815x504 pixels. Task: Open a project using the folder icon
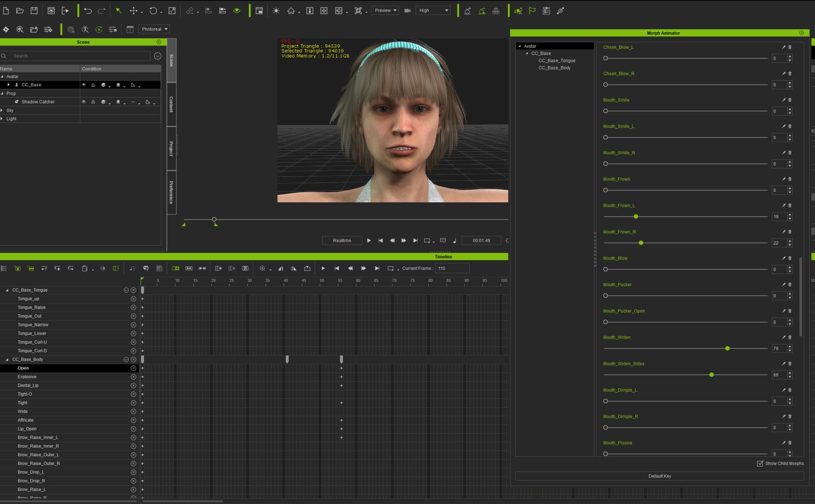20,11
